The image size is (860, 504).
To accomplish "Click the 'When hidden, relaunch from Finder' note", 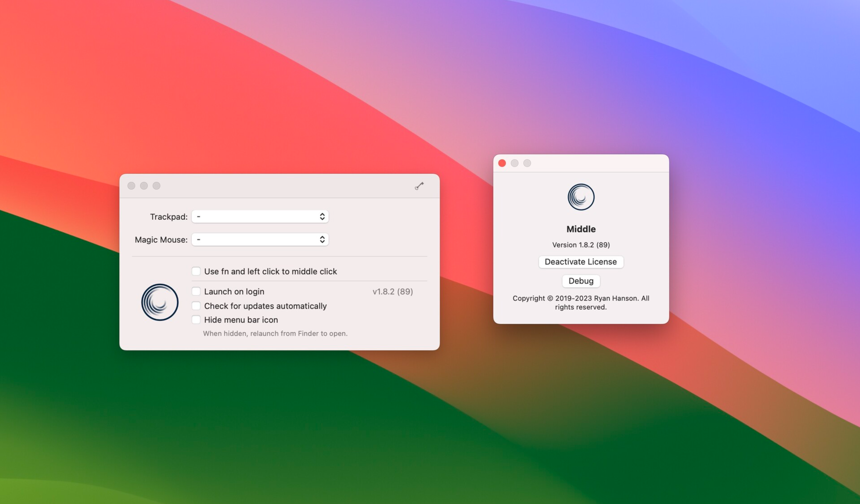I will [275, 333].
